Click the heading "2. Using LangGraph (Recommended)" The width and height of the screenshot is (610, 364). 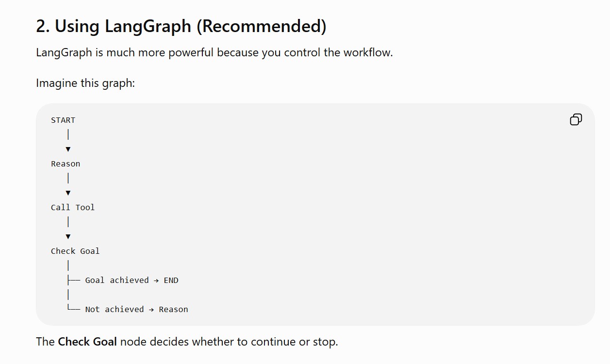coord(181,26)
